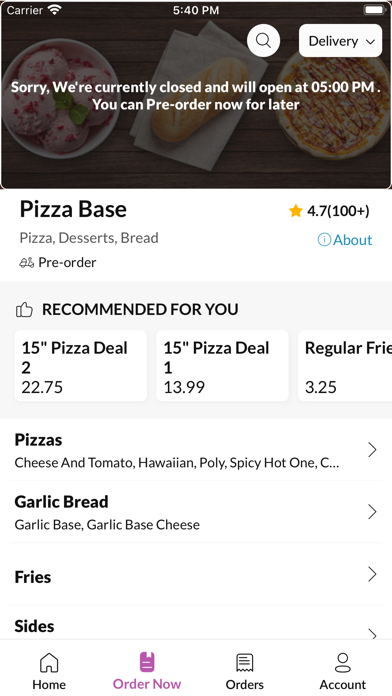392x696 pixels.
Task: Tap the 4.7(100+) rating text
Action: point(338,211)
